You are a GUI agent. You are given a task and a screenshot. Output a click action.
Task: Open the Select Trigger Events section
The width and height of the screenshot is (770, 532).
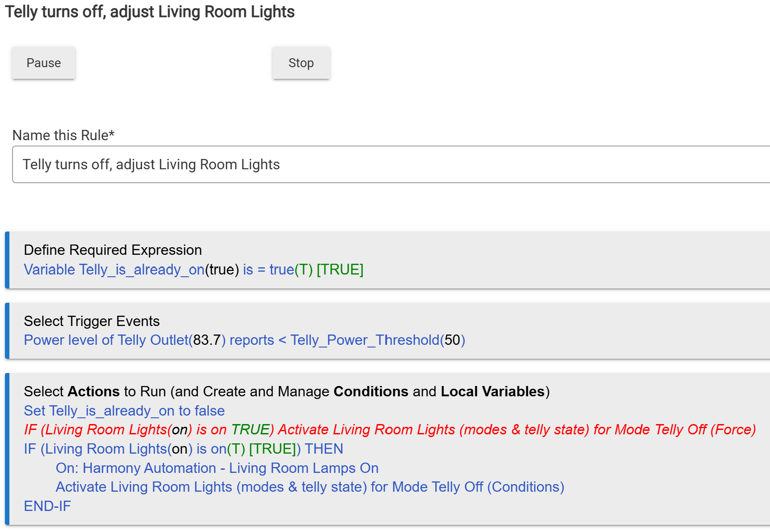(92, 321)
